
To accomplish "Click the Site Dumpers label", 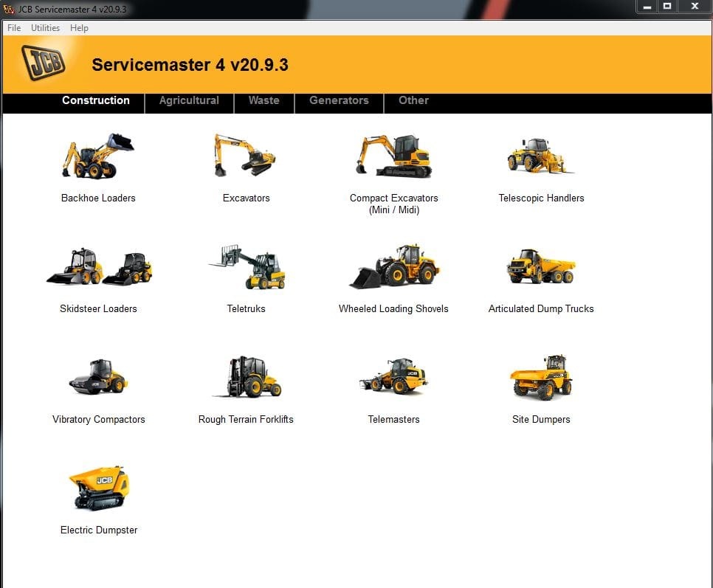I will (x=541, y=419).
